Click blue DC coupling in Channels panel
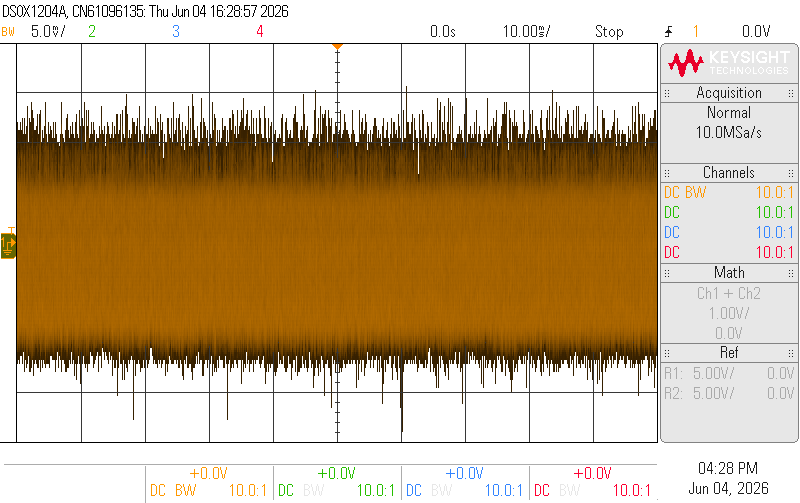Viewport: 800px width, 503px height. click(x=672, y=233)
